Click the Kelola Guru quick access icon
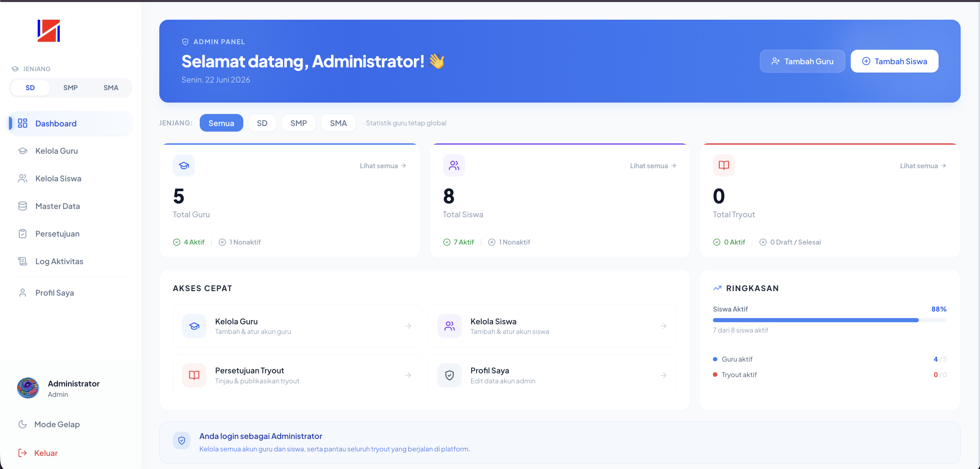Image resolution: width=980 pixels, height=469 pixels. [194, 326]
